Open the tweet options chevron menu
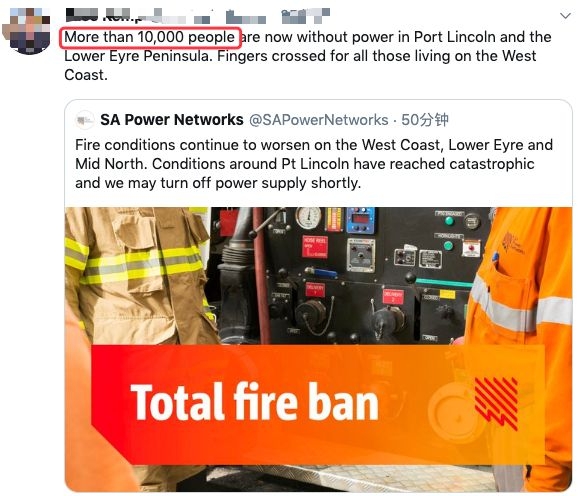Viewport: 581px width, 496px height. [565, 16]
